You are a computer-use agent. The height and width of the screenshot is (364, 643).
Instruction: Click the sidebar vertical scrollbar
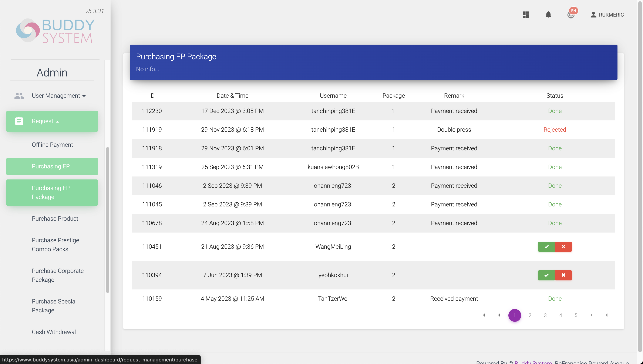point(107,220)
